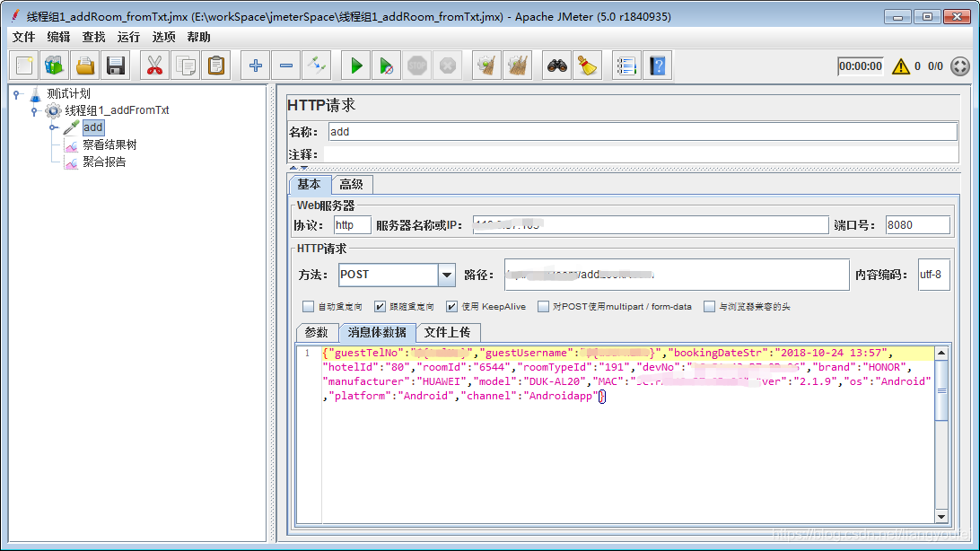Click the warning triangle log icon
This screenshot has height=551, width=980.
[901, 66]
